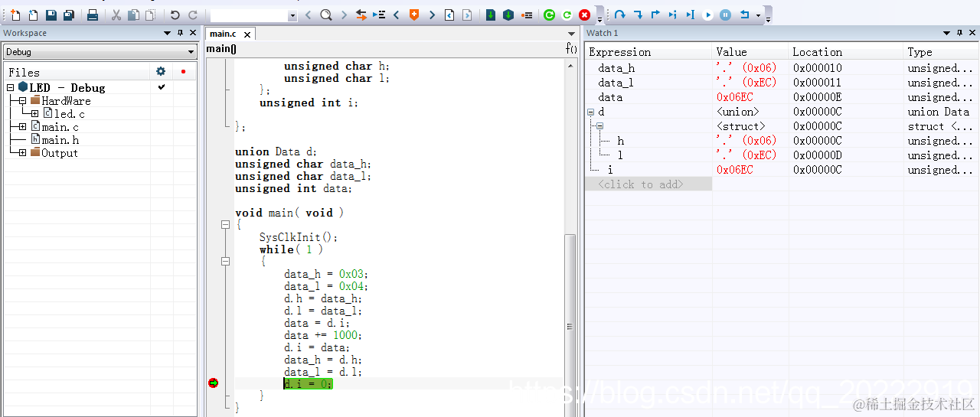Run to cursor position
Viewport: 980px width, 417px height.
click(691, 15)
